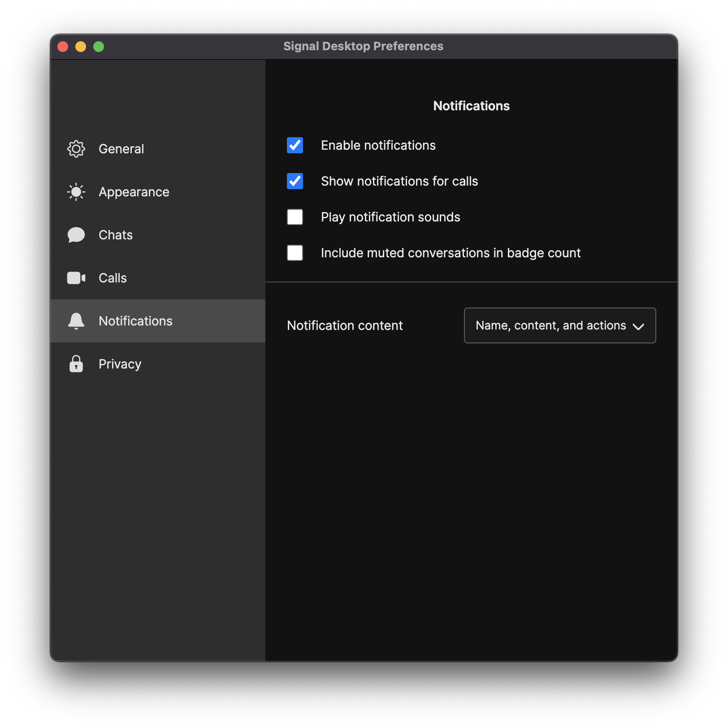
Task: Click the chevron on the notification content dropdown
Action: [639, 327]
